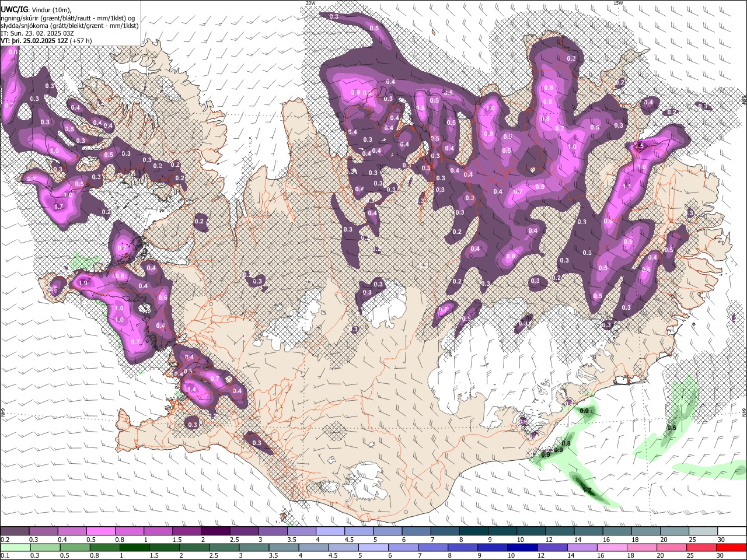Click the upper legend swatch between 14 and 16

(589, 531)
